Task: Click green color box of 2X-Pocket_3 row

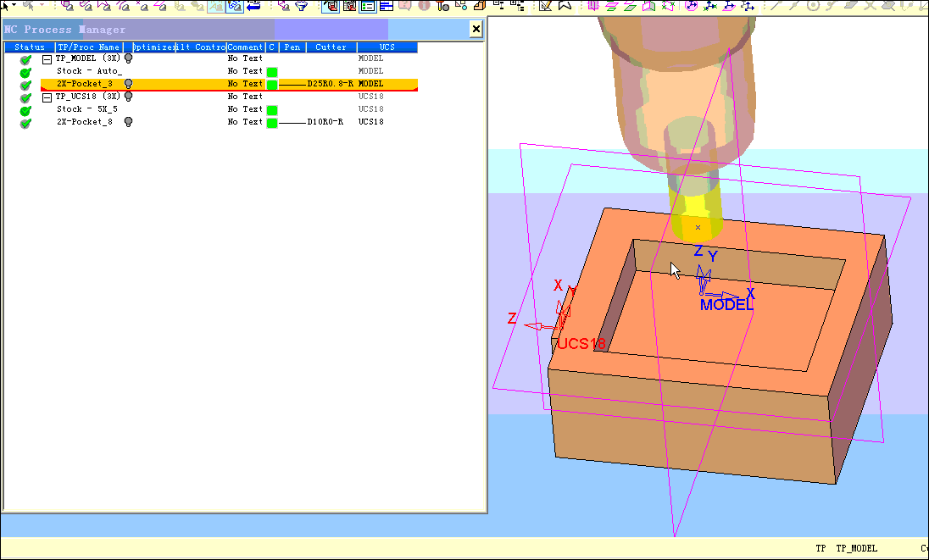Action: (x=272, y=85)
